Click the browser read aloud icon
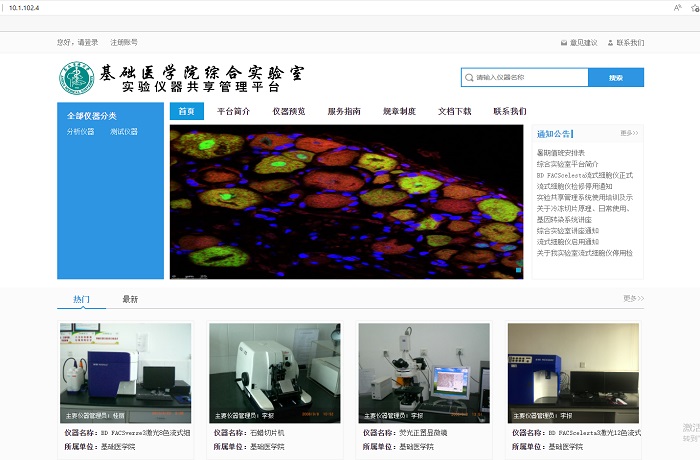The height and width of the screenshot is (460, 700). click(677, 7)
